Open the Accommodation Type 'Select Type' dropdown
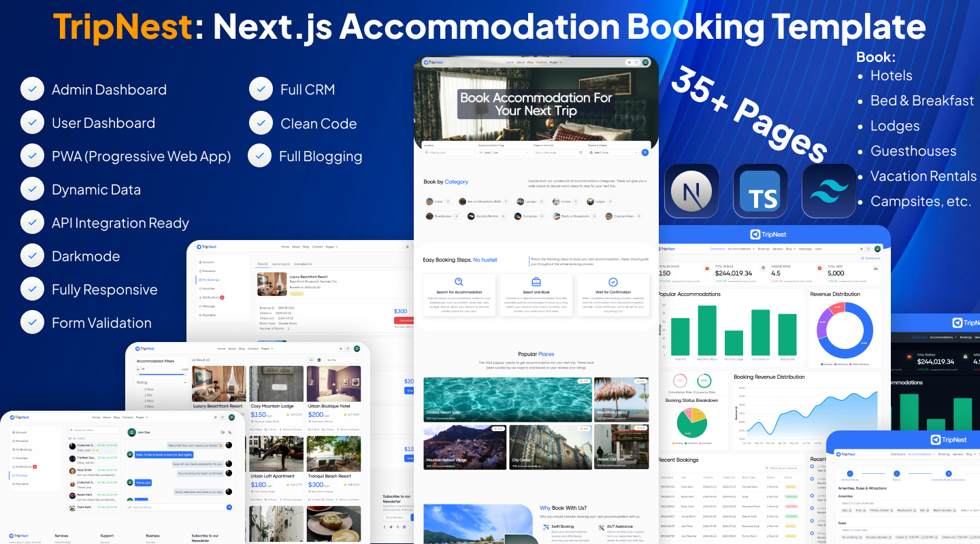This screenshot has height=544, width=980. 504,152
